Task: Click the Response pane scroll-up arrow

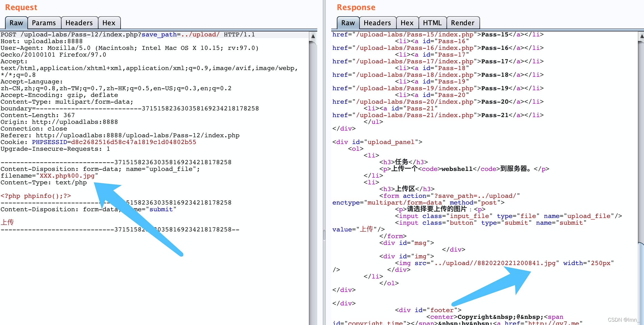Action: [641, 36]
